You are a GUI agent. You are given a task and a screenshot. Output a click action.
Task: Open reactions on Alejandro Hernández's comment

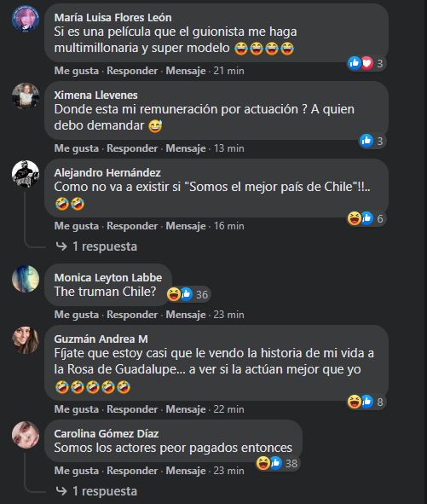(x=366, y=218)
